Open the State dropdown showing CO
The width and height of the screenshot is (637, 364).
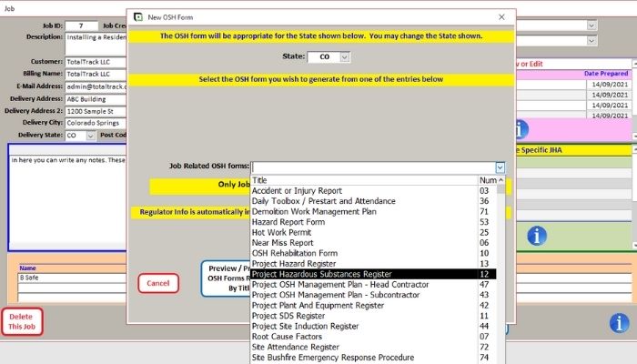345,56
